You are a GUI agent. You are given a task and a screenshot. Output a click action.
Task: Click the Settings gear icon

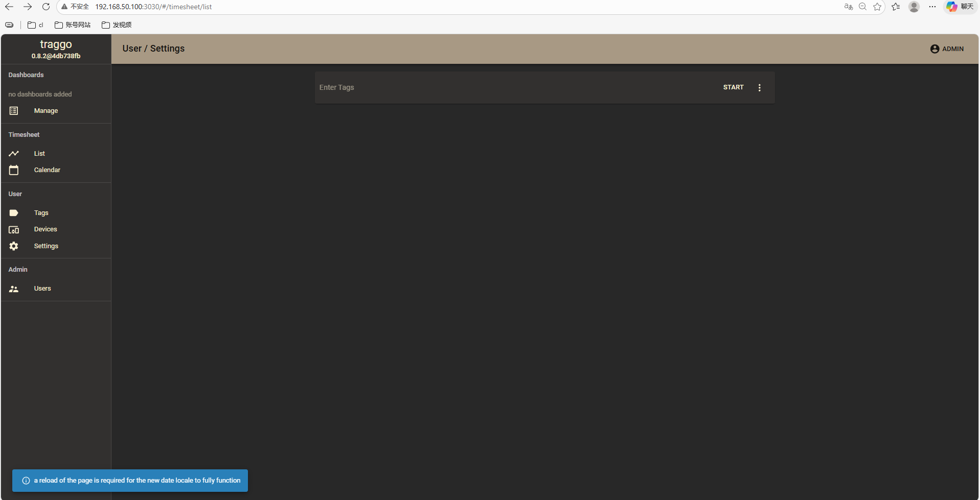click(x=14, y=246)
